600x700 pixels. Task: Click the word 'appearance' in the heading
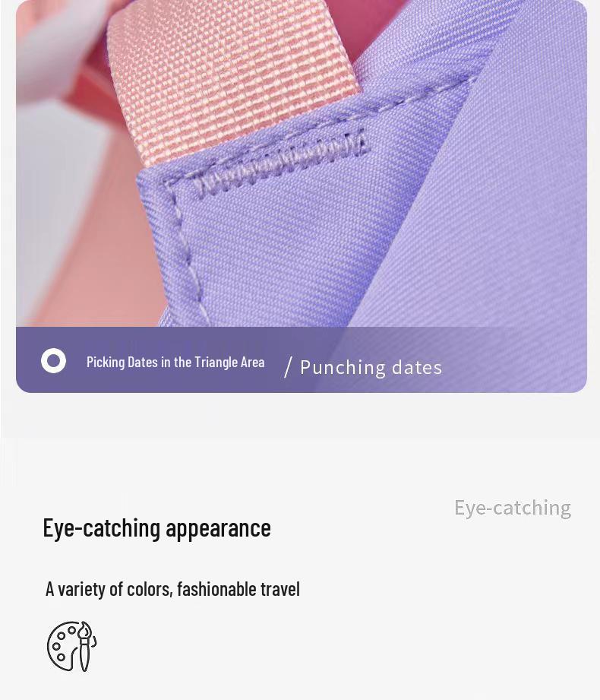(218, 529)
